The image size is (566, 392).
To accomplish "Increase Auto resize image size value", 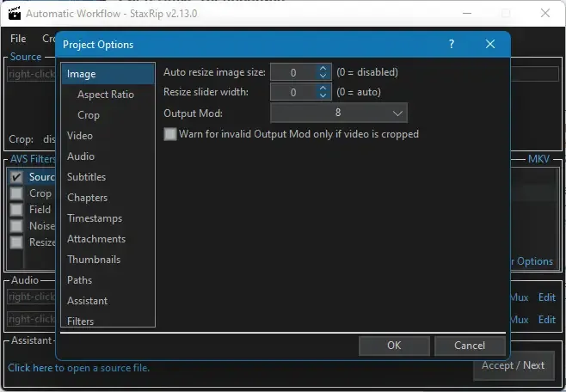I will pos(323,69).
